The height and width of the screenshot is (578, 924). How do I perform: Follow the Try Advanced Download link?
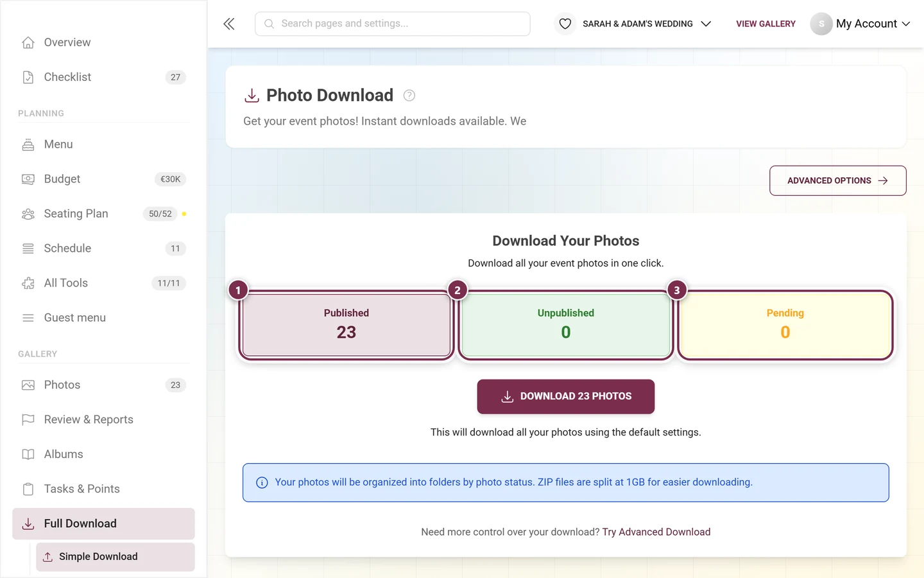point(656,532)
